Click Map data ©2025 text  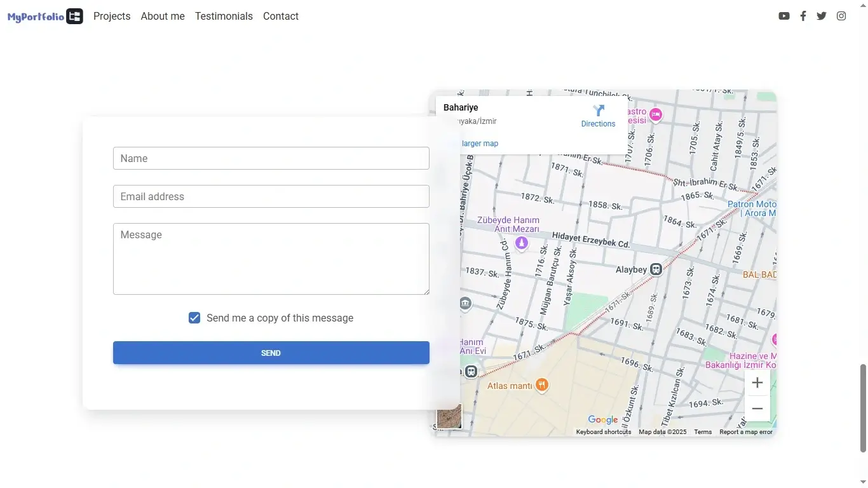point(663,432)
